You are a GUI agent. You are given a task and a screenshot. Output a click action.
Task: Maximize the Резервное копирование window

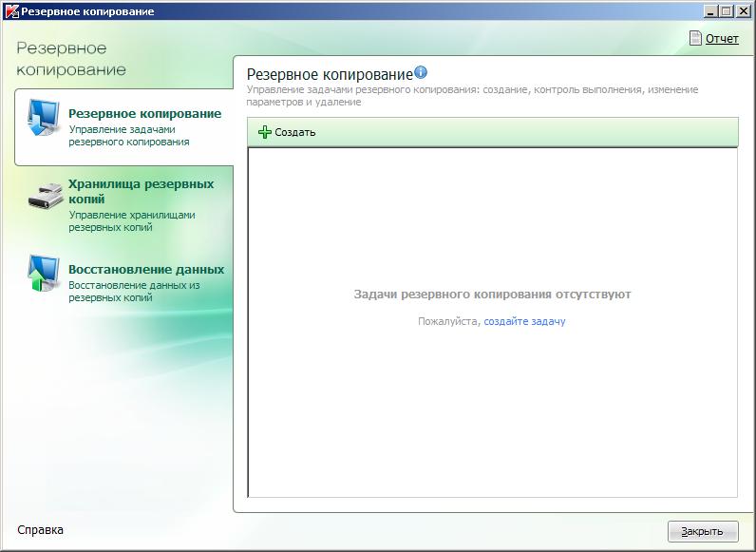click(x=727, y=11)
